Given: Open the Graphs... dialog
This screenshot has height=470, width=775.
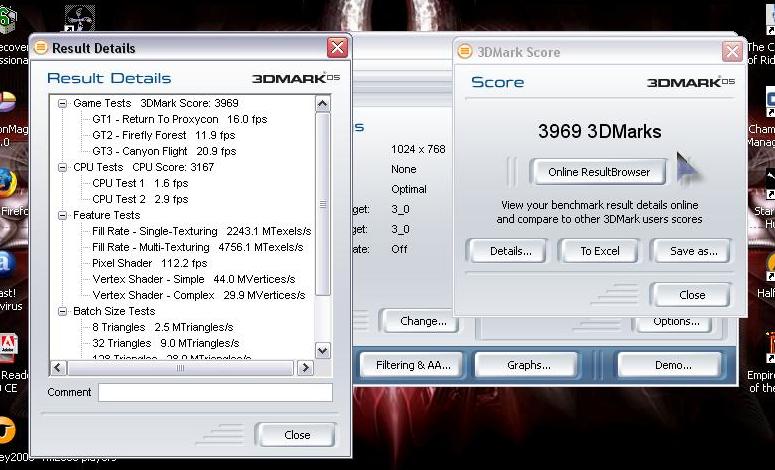Looking at the screenshot, I should (528, 365).
